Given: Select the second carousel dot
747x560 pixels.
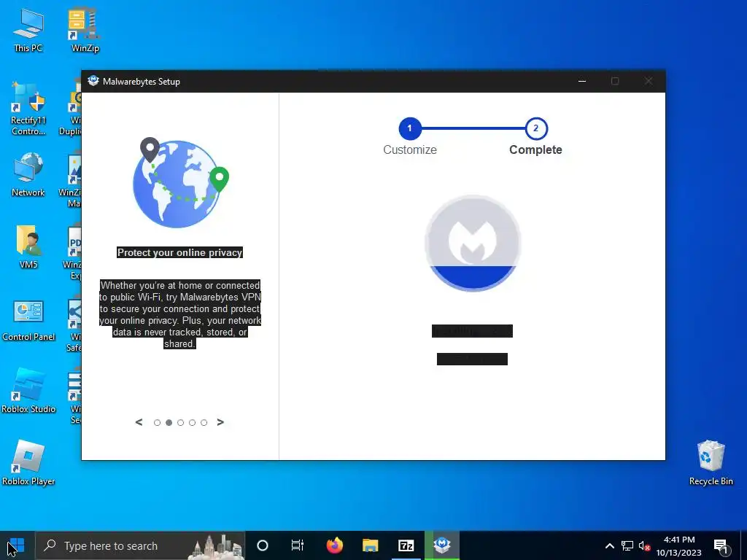Looking at the screenshot, I should click(x=169, y=423).
